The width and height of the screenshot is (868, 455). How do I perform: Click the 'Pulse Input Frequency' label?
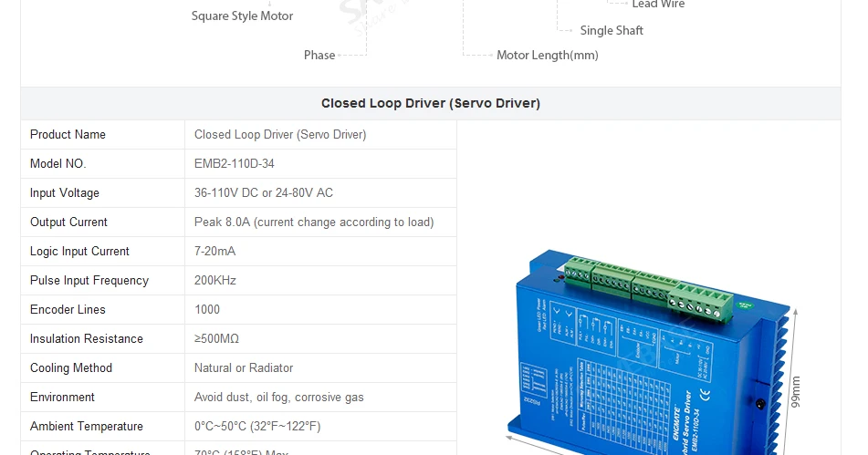coord(89,281)
